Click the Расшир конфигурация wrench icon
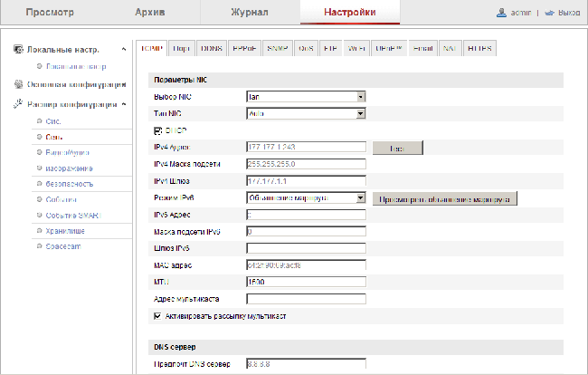Viewport: 588px width, 375px height. click(x=18, y=104)
